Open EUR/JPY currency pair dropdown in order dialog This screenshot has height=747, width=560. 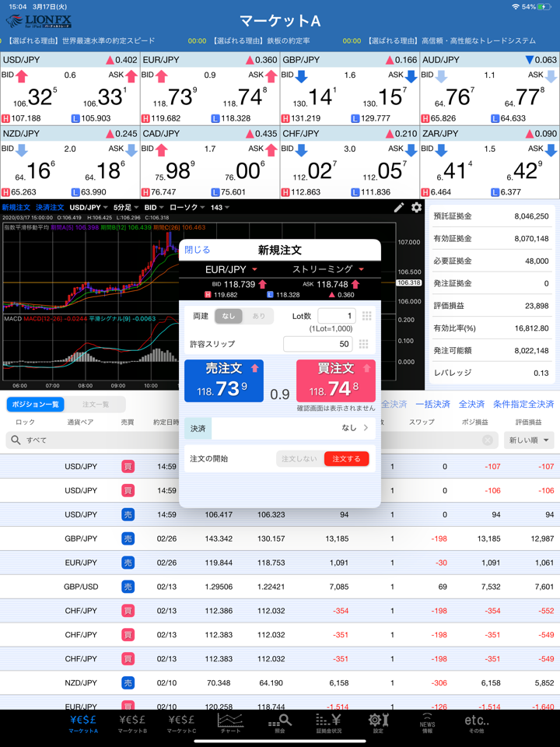(x=230, y=269)
